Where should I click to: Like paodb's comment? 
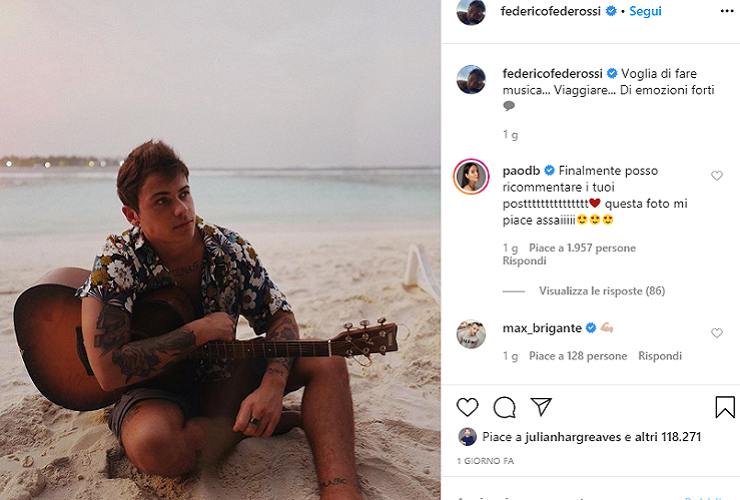tap(716, 176)
